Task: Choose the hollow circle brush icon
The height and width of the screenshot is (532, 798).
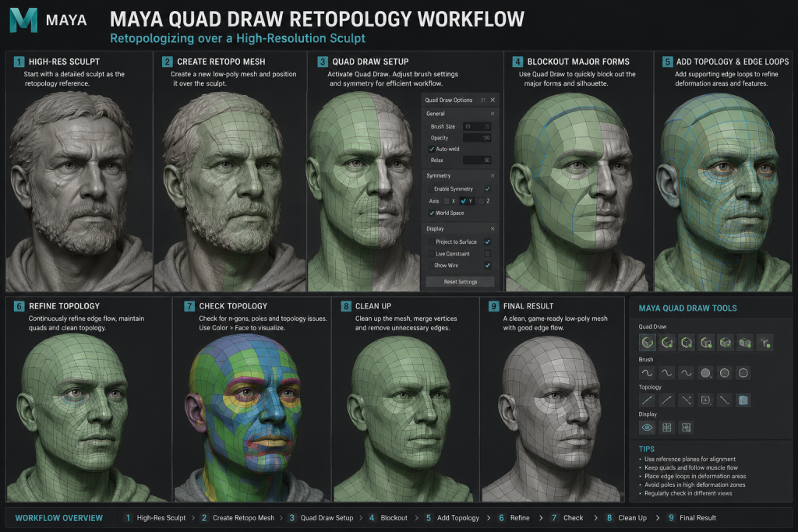Action: point(725,373)
